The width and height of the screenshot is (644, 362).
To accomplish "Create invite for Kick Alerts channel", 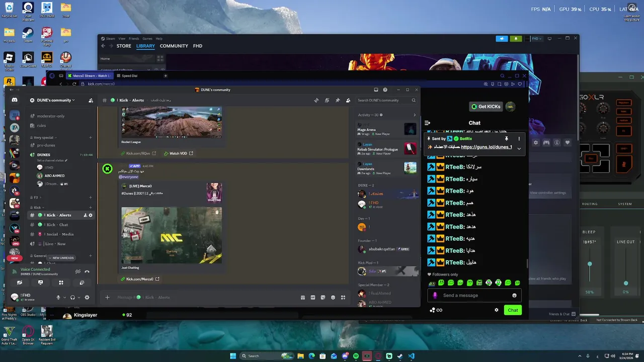I will (x=85, y=215).
